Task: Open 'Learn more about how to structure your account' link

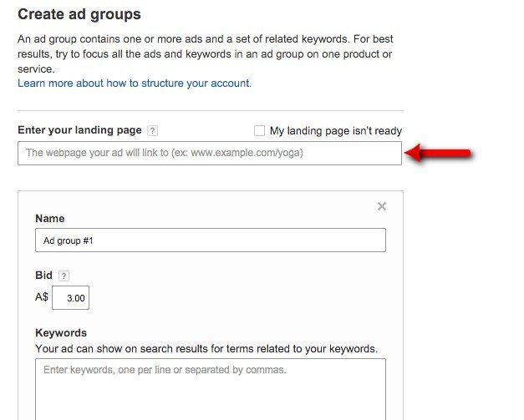Action: (x=135, y=83)
